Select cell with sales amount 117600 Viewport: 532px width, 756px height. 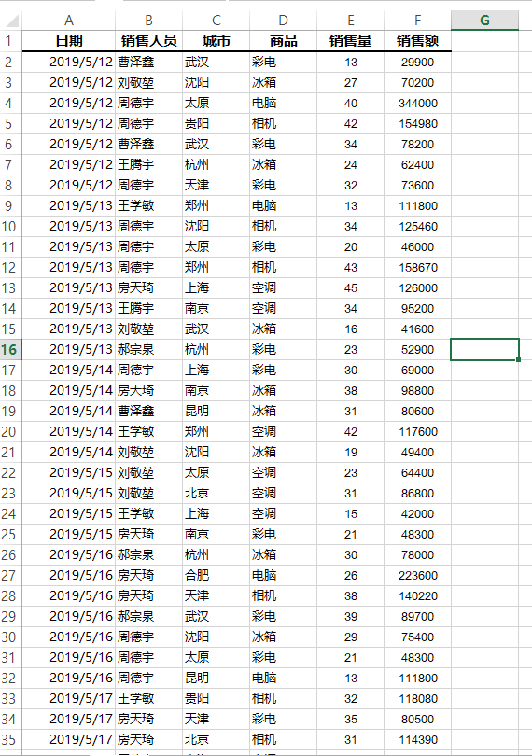418,431
